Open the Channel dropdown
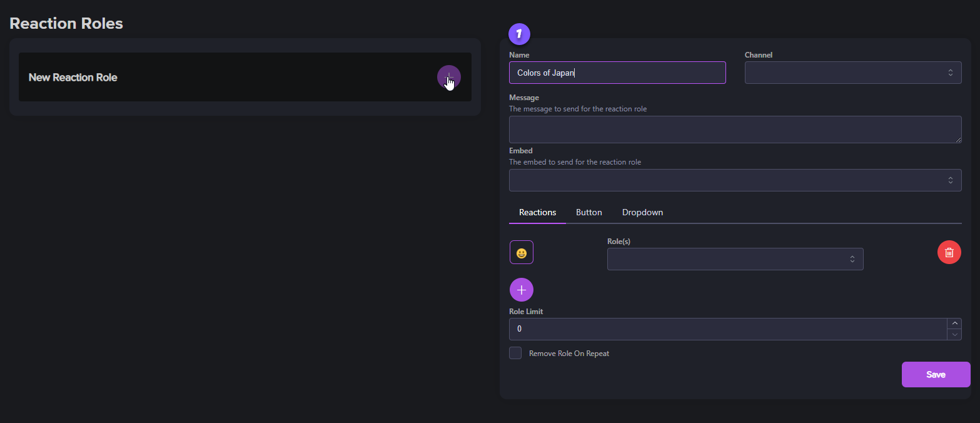 (x=852, y=73)
